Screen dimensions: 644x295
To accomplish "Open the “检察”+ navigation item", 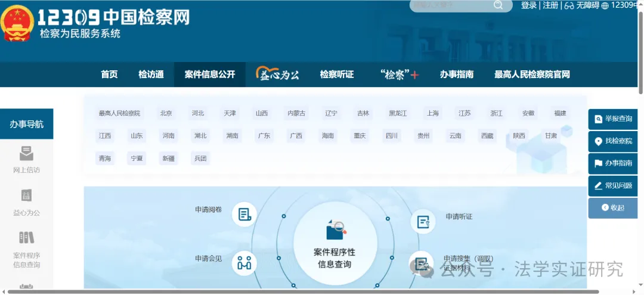I will (x=399, y=74).
